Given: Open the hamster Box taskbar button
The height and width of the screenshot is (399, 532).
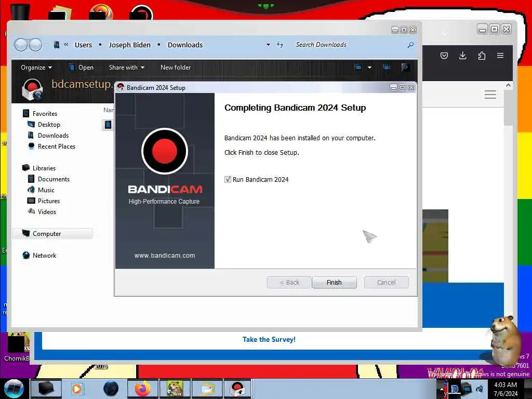Looking at the screenshot, I should (x=175, y=389).
